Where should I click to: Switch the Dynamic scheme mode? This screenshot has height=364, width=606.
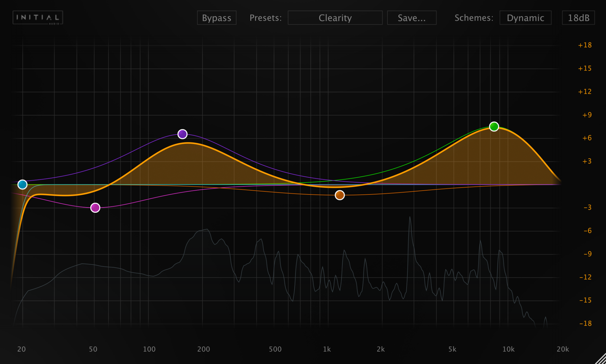526,18
